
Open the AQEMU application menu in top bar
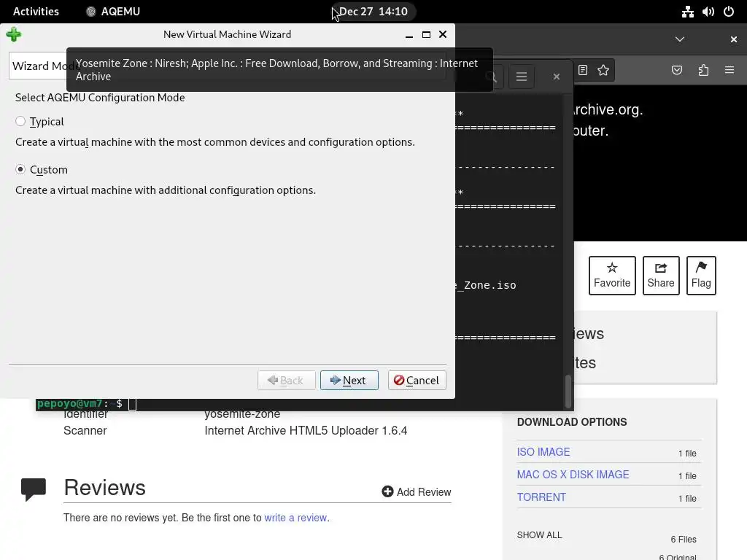(113, 12)
